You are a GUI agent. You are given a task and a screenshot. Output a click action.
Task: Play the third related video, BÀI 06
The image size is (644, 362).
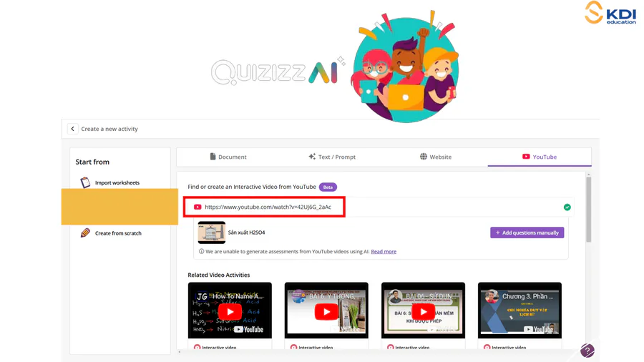click(423, 311)
